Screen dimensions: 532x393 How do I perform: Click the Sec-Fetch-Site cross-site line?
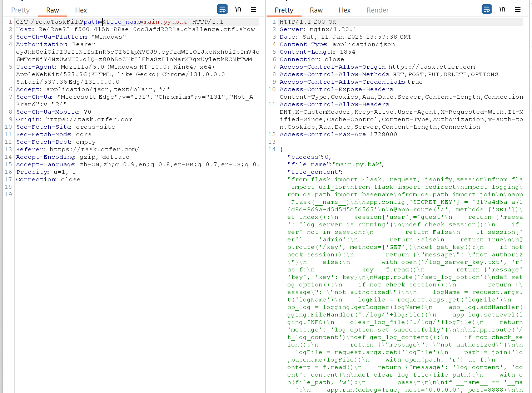pyautogui.click(x=65, y=127)
